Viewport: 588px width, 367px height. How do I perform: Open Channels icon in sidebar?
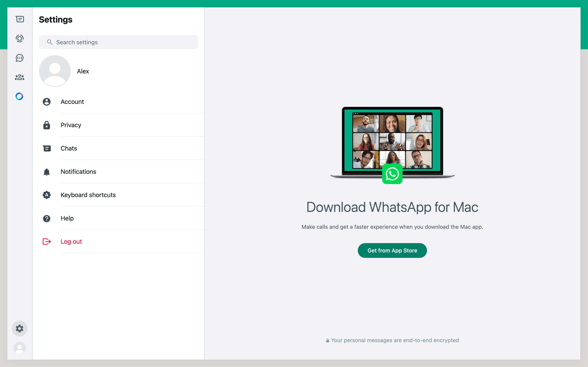coord(20,58)
